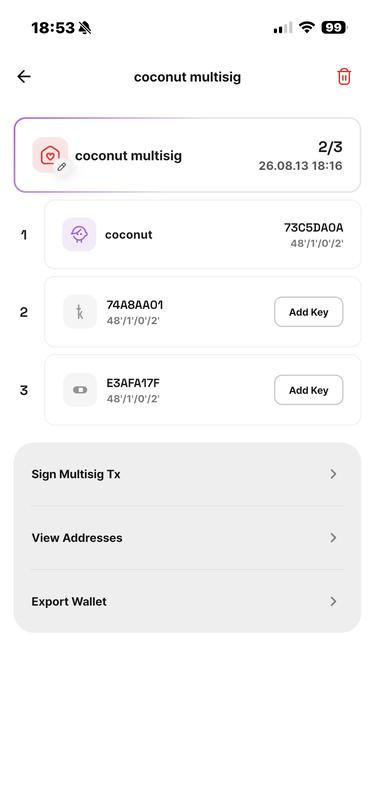Tap the coconut multisig page title
This screenshot has width=375, height=812.
point(188,77)
